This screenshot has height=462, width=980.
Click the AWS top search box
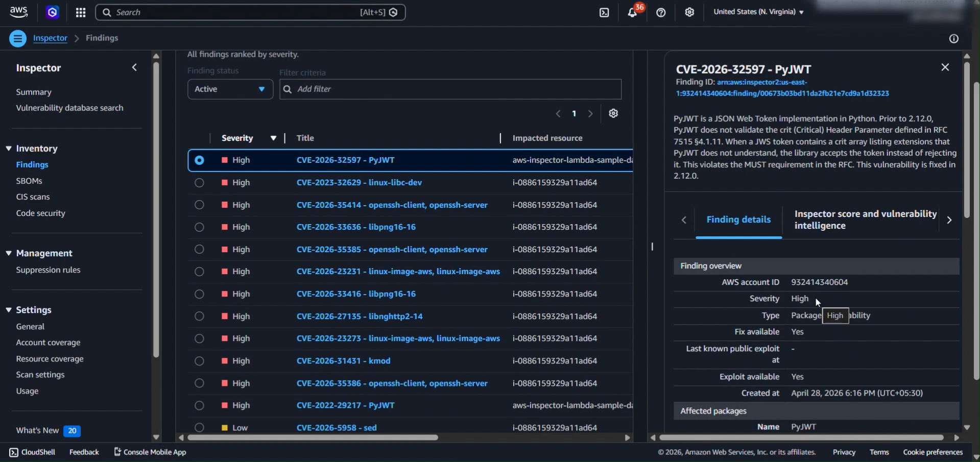click(250, 12)
